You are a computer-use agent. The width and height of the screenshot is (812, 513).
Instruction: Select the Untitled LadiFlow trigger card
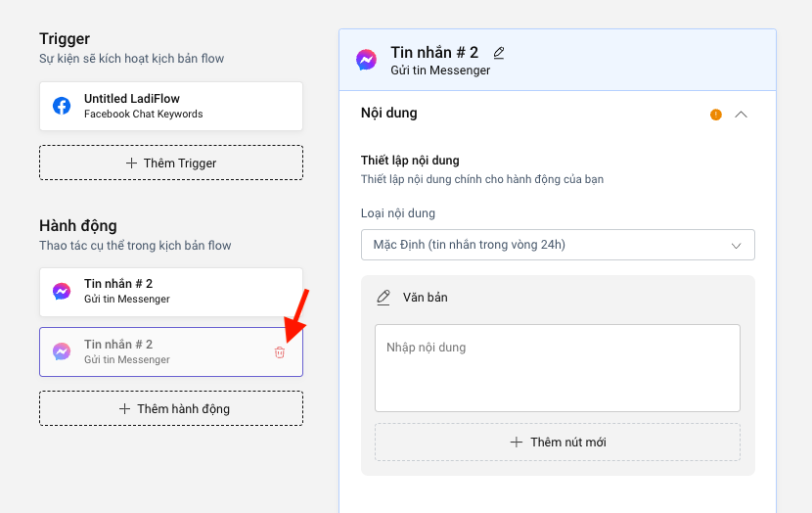click(x=171, y=106)
